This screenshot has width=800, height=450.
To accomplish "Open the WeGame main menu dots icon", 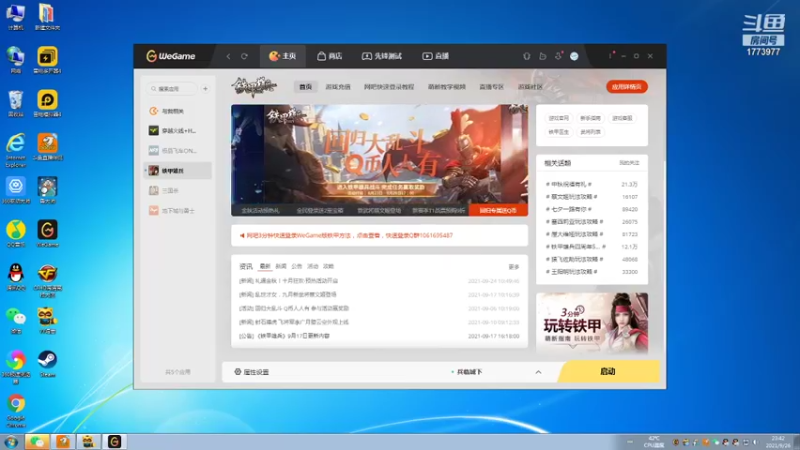I will [x=610, y=56].
